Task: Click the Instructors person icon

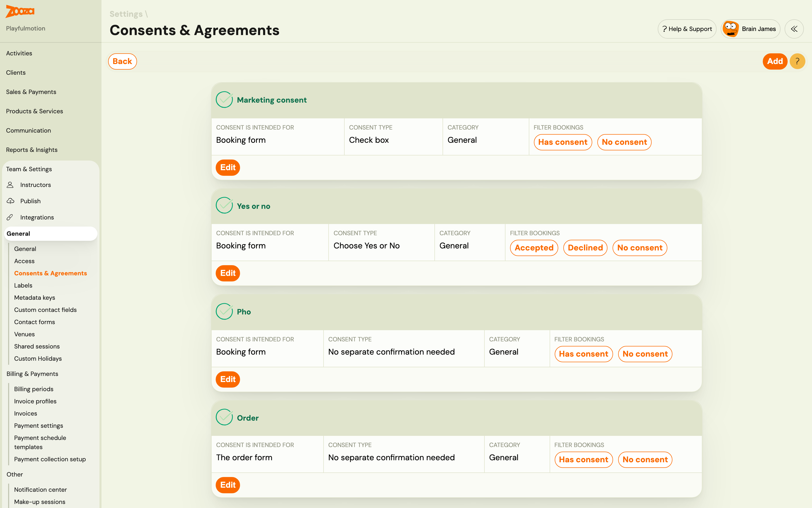Action: [x=10, y=185]
